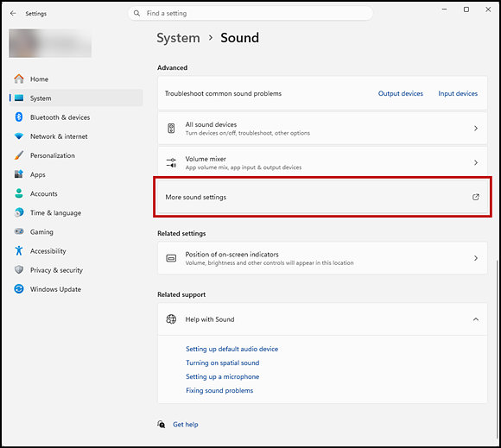Click the speaker icon for All sound devices
The height and width of the screenshot is (448, 501).
(x=171, y=129)
